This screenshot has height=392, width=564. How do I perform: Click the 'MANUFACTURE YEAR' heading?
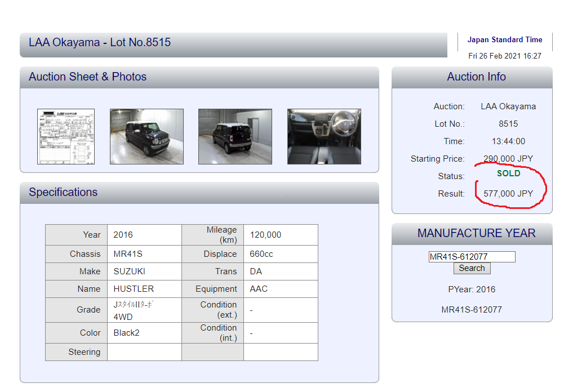coord(476,233)
